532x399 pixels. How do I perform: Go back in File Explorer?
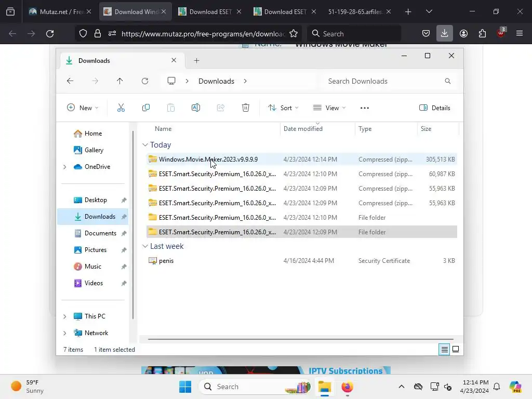point(70,81)
